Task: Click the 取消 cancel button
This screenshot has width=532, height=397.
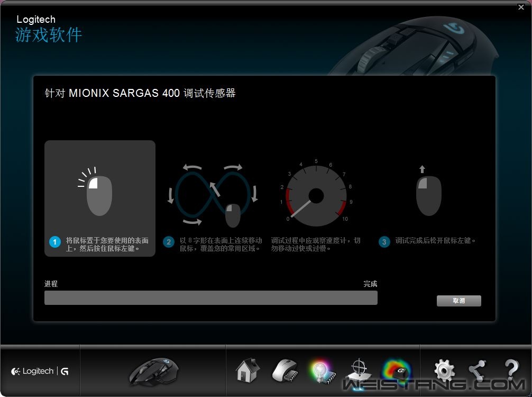Action: (x=458, y=301)
